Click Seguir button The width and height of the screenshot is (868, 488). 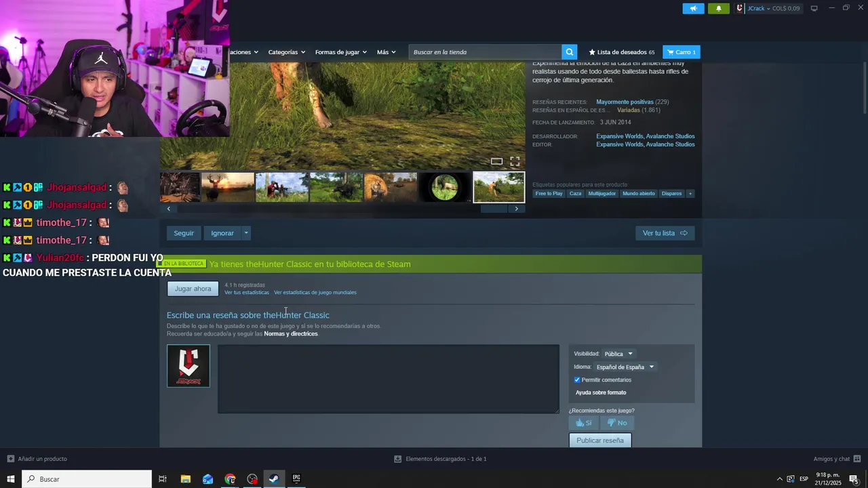pos(184,233)
